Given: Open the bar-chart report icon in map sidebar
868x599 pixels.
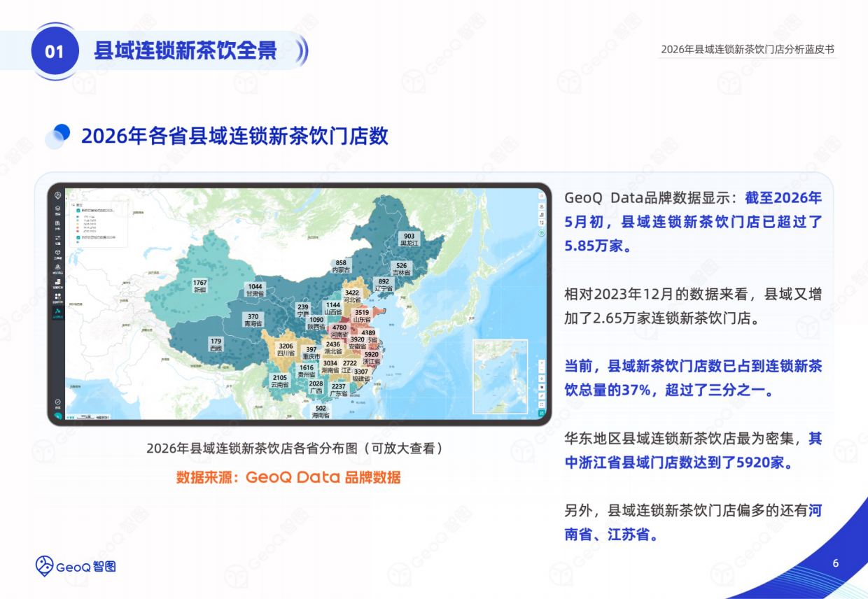Looking at the screenshot, I should [x=58, y=283].
